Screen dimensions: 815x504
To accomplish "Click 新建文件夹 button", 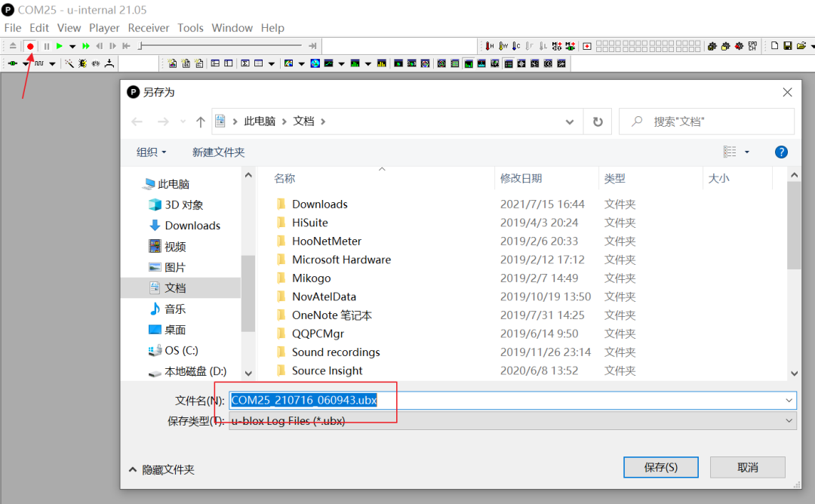I will coord(218,152).
